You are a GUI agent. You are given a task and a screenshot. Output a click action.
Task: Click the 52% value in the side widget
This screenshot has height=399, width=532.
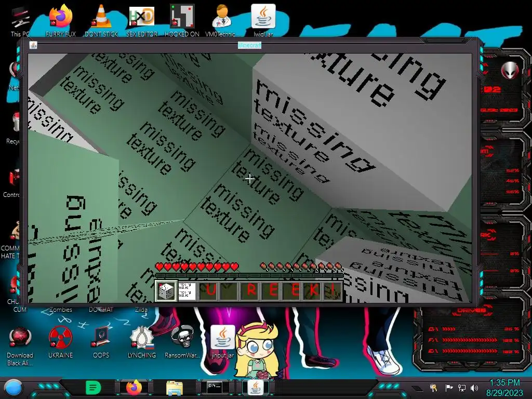click(x=512, y=170)
